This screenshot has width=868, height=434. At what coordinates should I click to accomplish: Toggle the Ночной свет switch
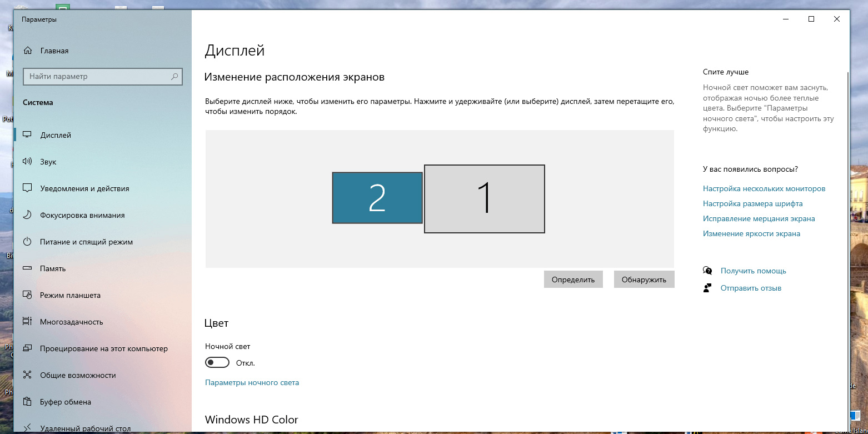coord(217,363)
